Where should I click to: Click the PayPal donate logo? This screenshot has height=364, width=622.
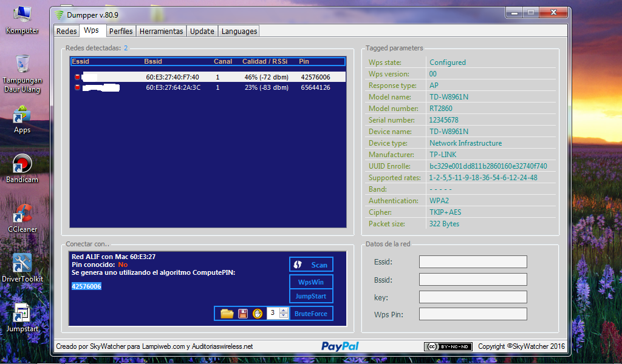click(340, 346)
